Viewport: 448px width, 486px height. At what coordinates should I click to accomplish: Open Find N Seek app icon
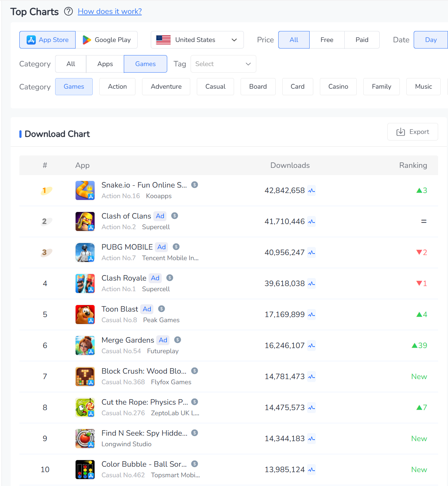85,439
